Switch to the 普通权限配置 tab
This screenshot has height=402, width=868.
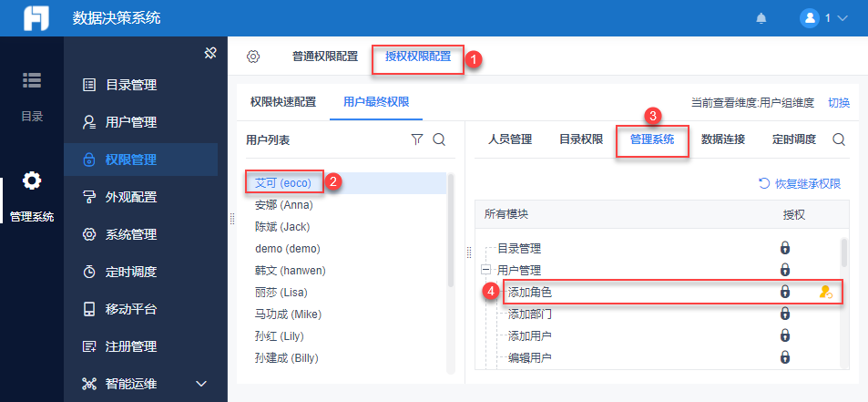(x=325, y=57)
